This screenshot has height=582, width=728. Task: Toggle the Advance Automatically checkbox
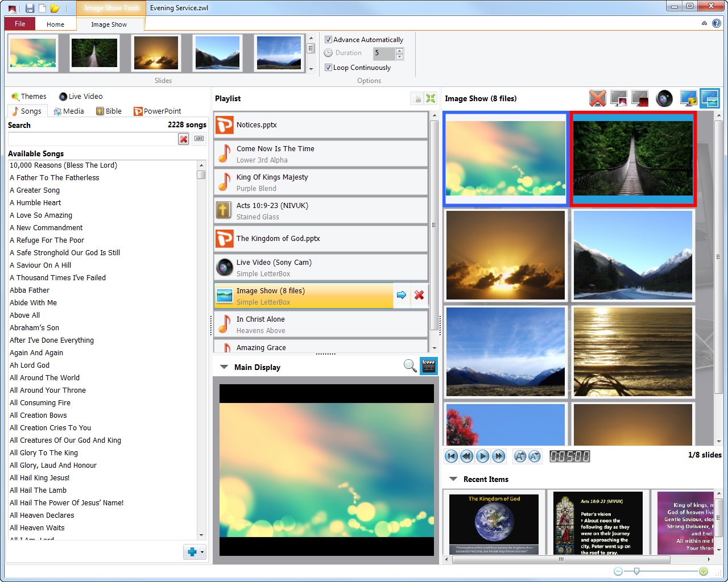(x=328, y=40)
